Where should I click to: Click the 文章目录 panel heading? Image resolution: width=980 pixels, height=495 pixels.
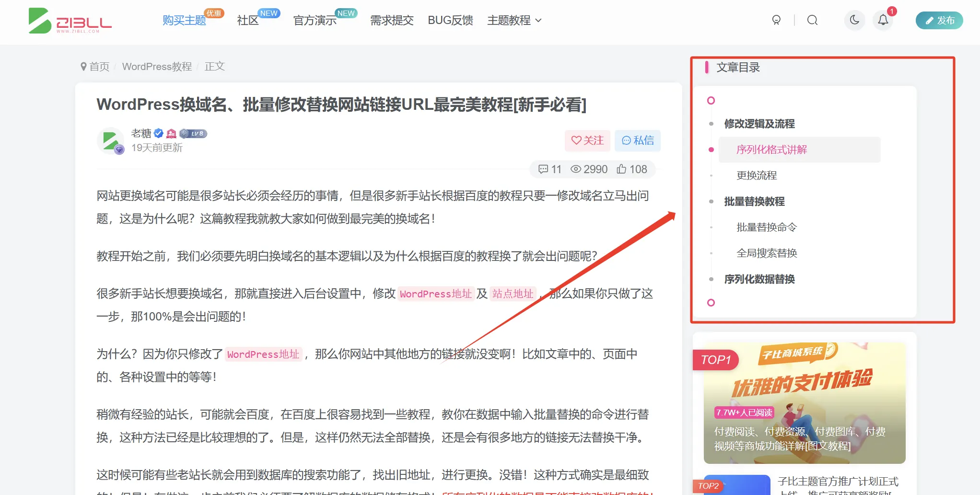[x=738, y=67]
